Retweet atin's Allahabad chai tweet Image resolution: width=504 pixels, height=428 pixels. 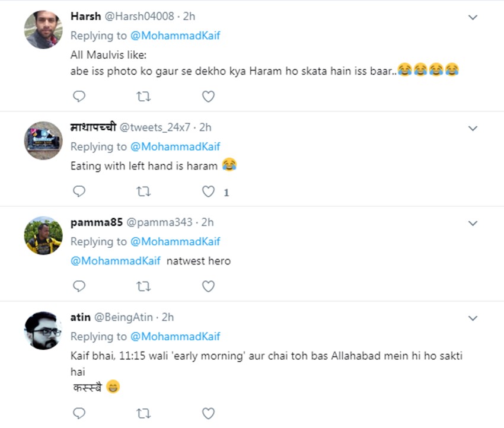pos(143,413)
